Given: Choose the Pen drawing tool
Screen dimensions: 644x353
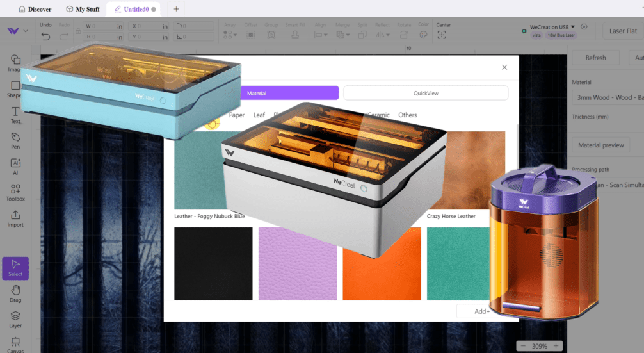Looking at the screenshot, I should coord(15,140).
